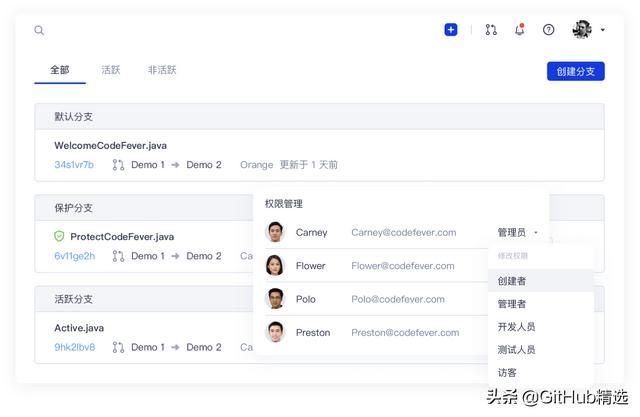Select 访客 in the role menu
The image size is (640, 417).
[540, 372]
